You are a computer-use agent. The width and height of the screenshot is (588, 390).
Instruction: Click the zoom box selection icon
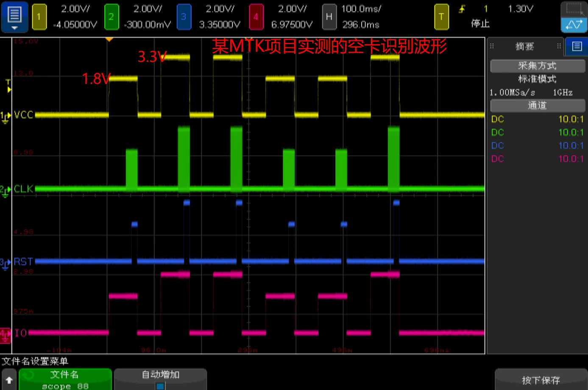click(x=574, y=9)
